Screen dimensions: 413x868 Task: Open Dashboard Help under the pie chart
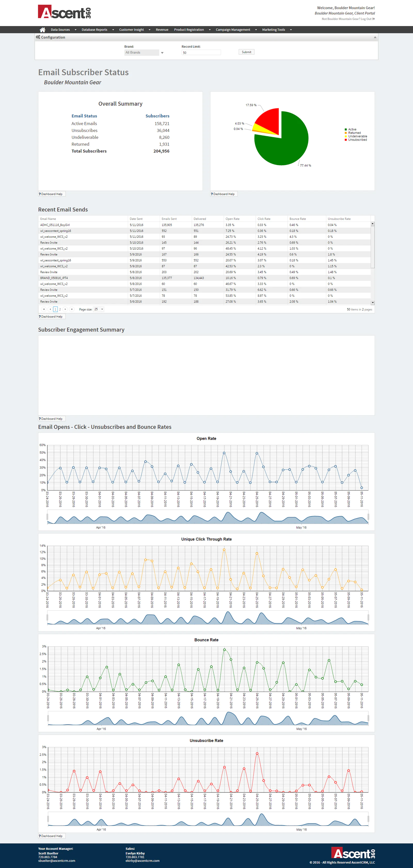[224, 194]
